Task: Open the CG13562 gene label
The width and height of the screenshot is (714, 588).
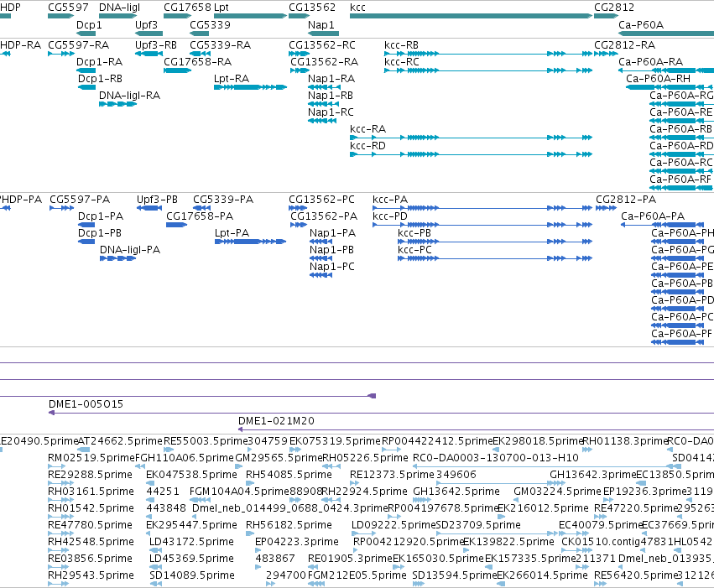Action: (x=312, y=8)
